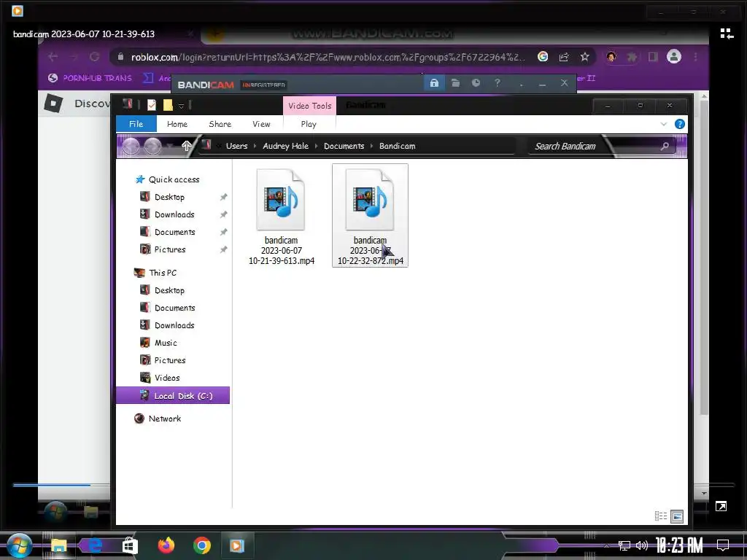Switch to the Share ribbon tab
Screen dimensions: 747x560
pos(220,124)
